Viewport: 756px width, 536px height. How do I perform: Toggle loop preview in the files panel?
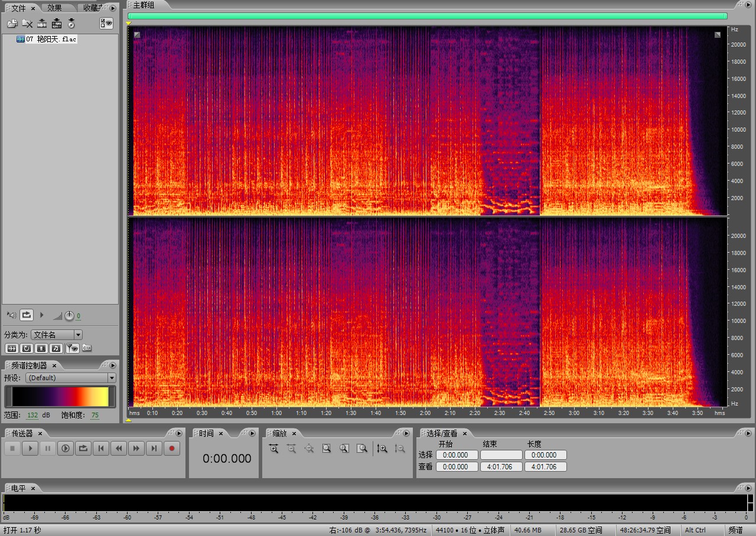tap(27, 315)
